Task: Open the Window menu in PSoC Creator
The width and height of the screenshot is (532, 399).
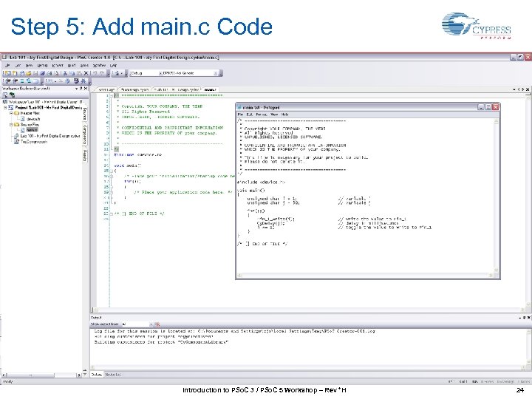Action: [x=100, y=65]
